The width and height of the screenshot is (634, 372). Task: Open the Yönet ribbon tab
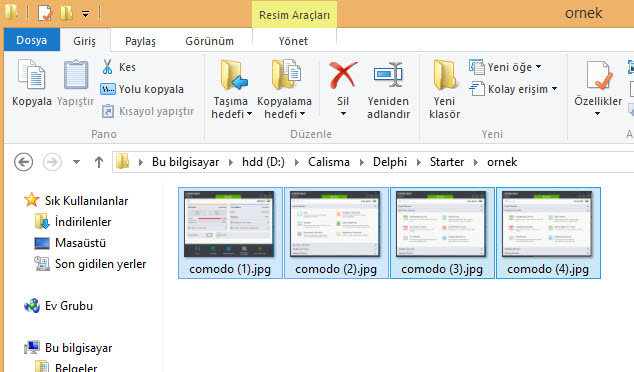(293, 41)
